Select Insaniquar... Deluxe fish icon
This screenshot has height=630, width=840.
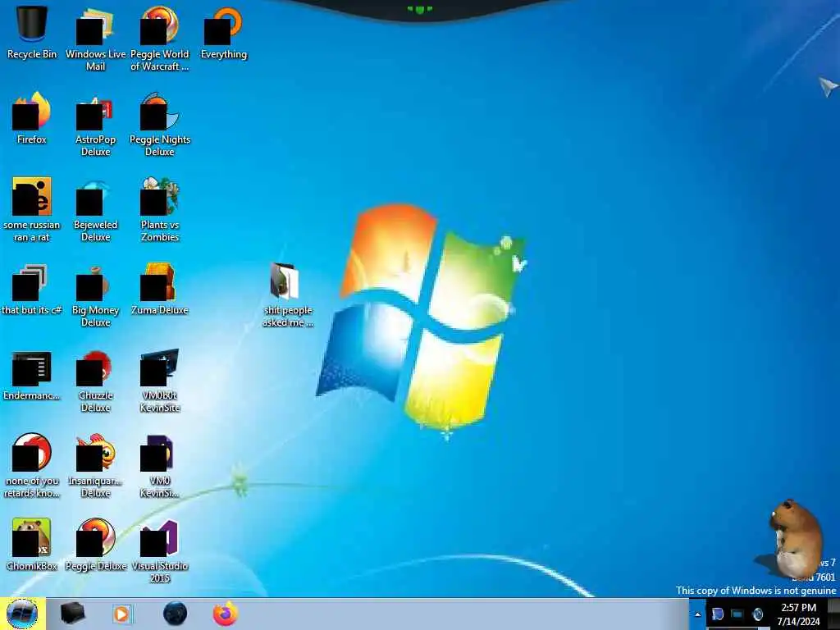click(95, 466)
